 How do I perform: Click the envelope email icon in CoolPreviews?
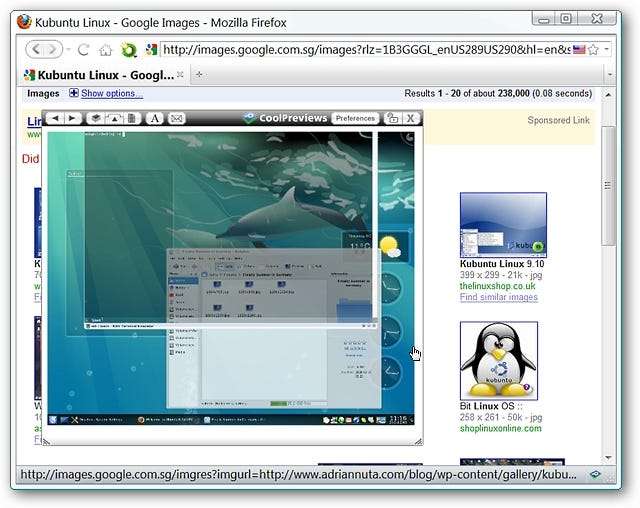coord(177,118)
